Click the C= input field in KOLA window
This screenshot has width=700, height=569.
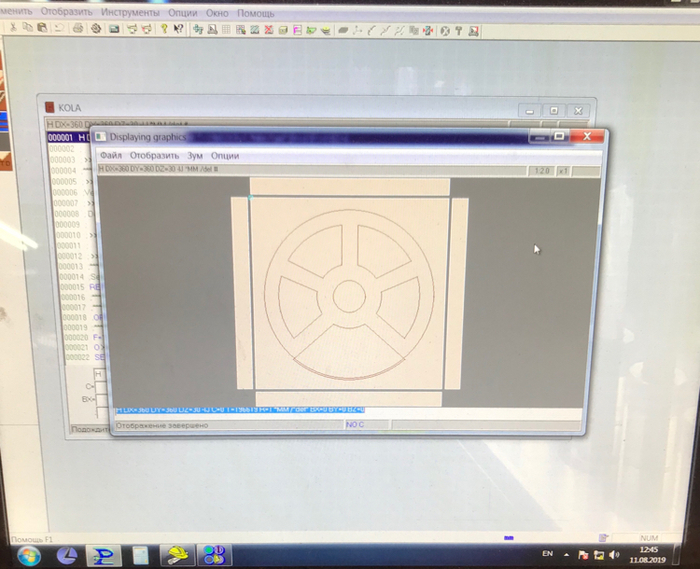[100, 386]
